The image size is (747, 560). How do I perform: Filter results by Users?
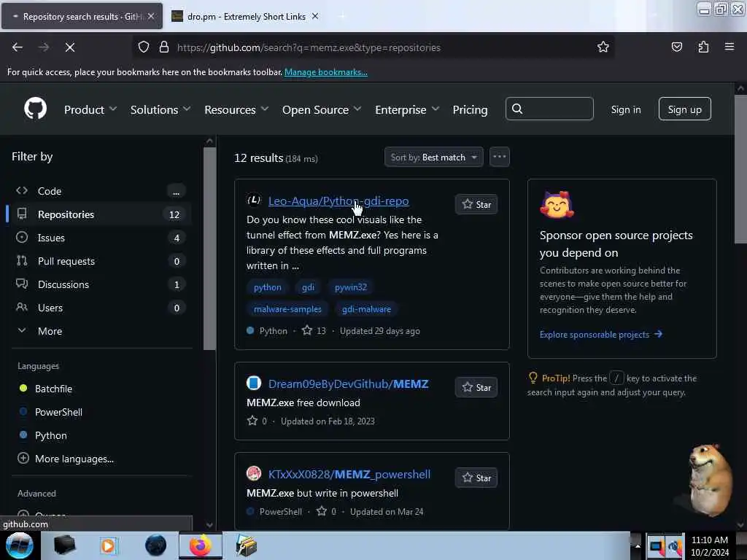[x=99, y=308]
